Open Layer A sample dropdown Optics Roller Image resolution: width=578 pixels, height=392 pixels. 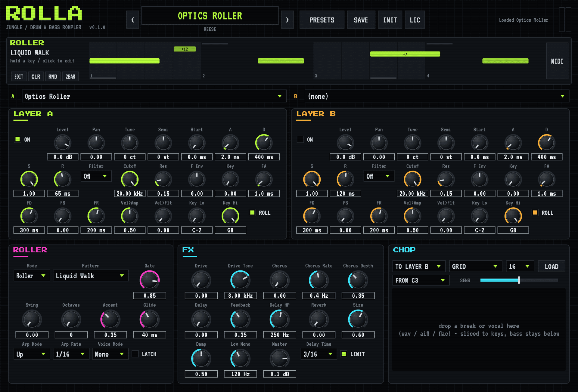pyautogui.click(x=154, y=96)
